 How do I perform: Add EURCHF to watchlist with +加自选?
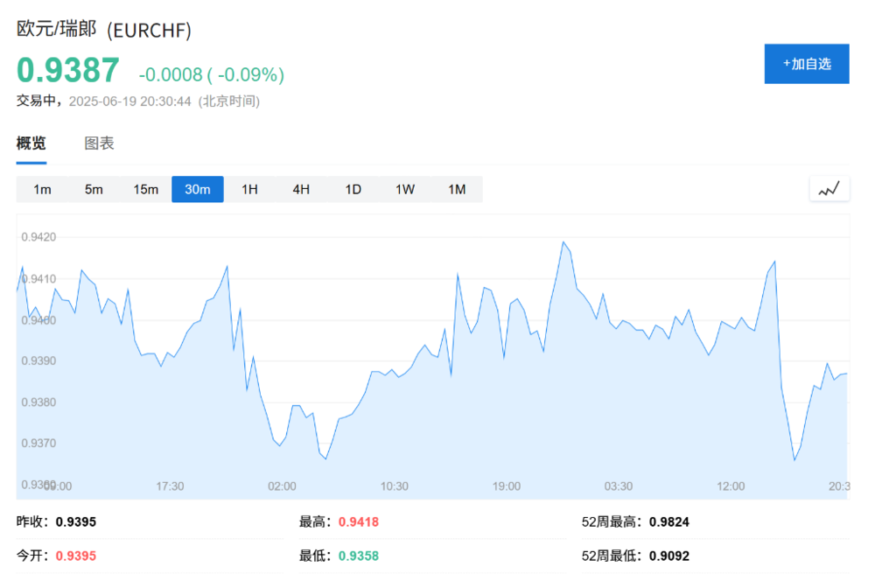(x=806, y=64)
